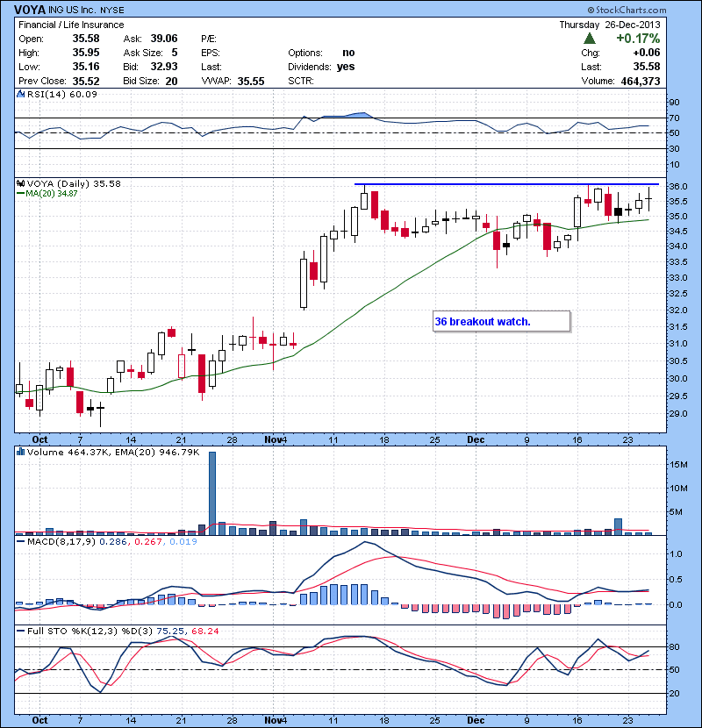Click the Options value 'no'
This screenshot has width=702, height=728.
348,53
